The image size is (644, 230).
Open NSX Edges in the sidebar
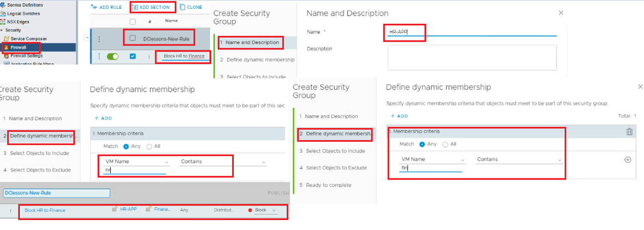(x=18, y=22)
